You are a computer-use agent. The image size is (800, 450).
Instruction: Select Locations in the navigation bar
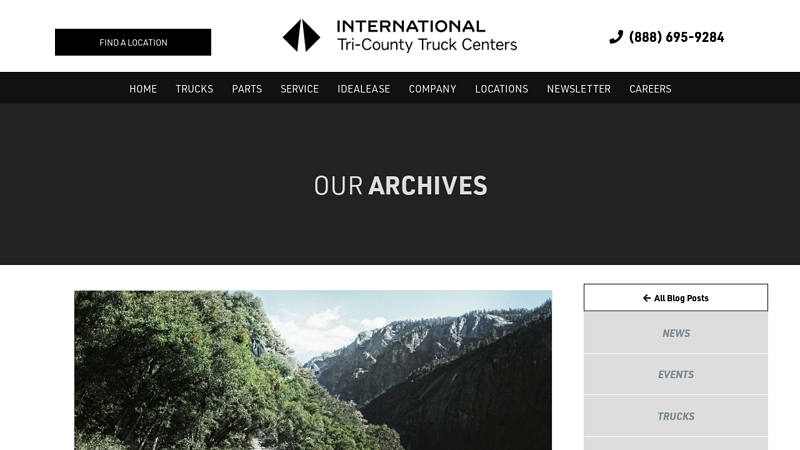click(502, 89)
